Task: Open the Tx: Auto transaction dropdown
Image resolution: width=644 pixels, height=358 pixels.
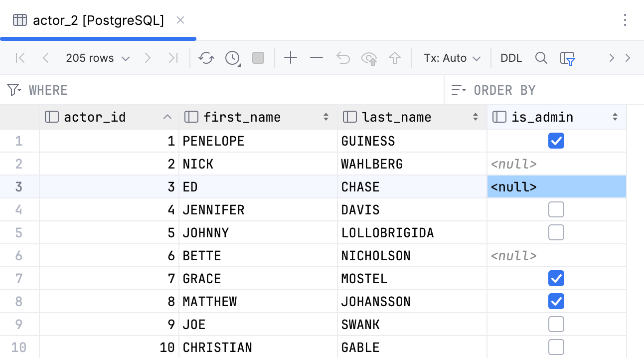Action: pyautogui.click(x=451, y=58)
